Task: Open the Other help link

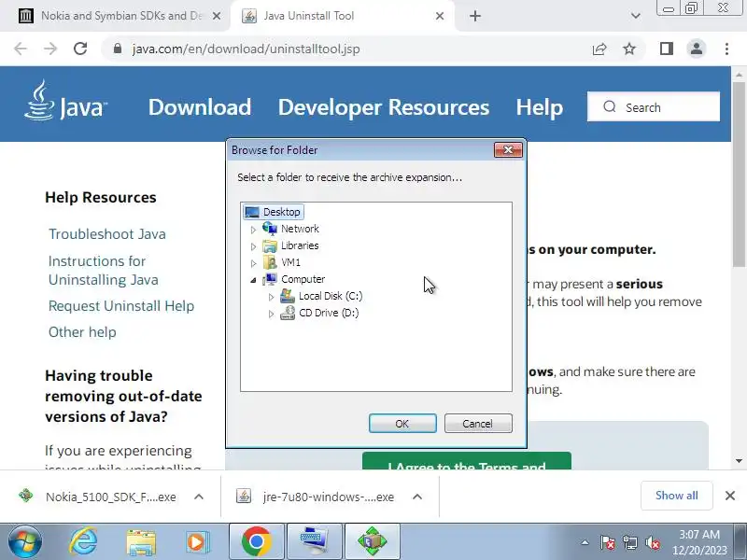Action: 82,332
